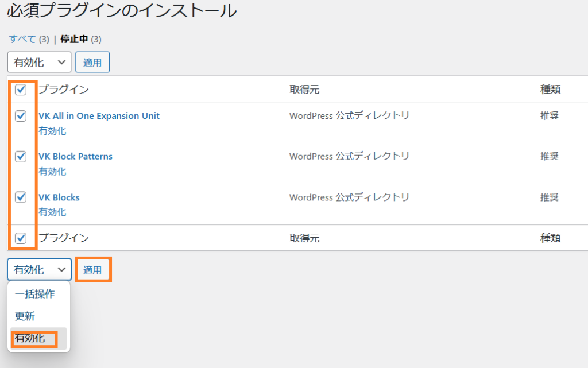The width and height of the screenshot is (588, 368).
Task: Open the VK Block Patterns plugin link
Action: coord(75,156)
